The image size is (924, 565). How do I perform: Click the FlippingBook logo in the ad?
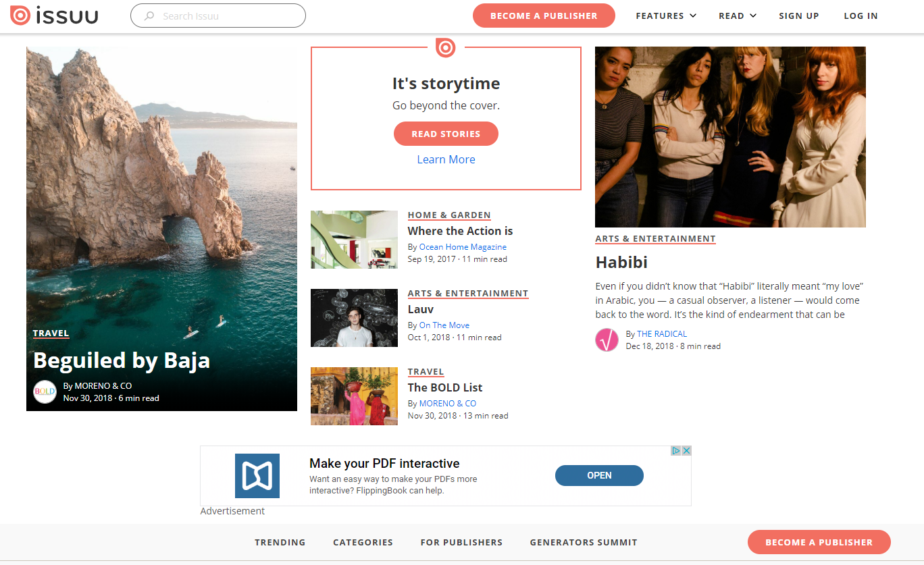pos(257,475)
